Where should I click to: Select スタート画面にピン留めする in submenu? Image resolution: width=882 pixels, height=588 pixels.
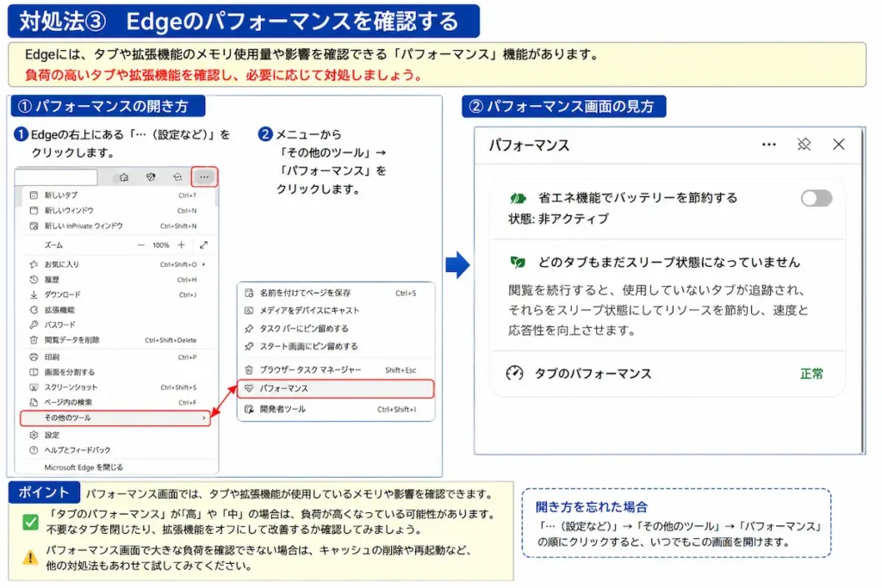coord(336,346)
